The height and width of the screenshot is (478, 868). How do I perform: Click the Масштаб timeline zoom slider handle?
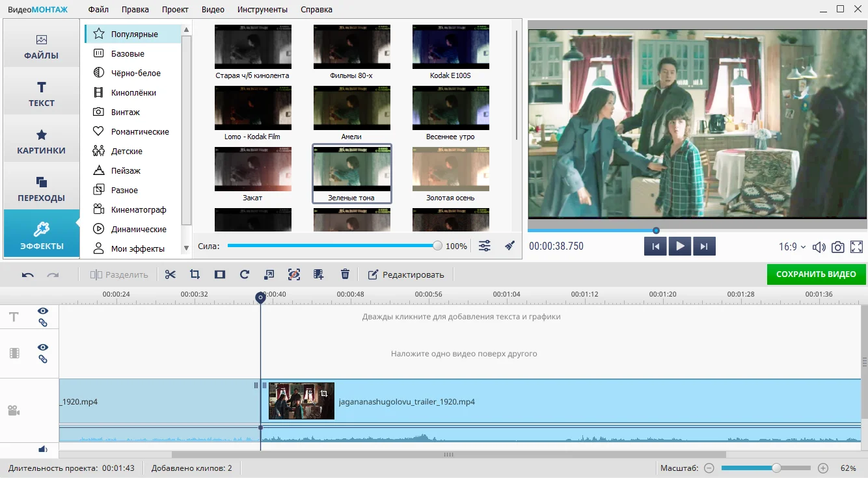pyautogui.click(x=776, y=468)
